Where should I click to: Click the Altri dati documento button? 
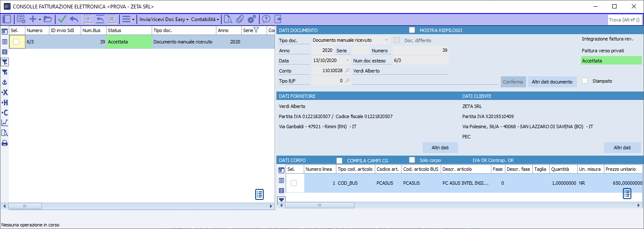click(552, 82)
